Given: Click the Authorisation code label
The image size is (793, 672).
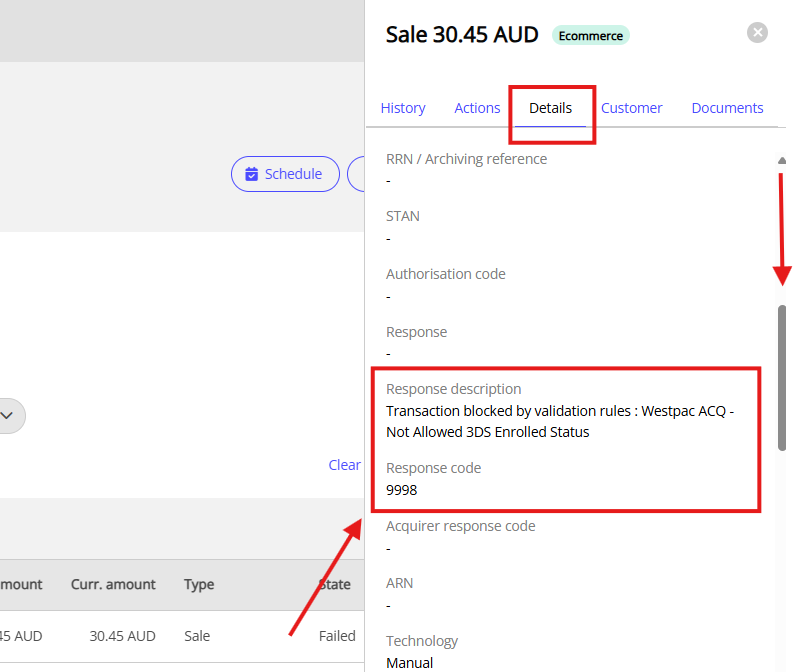Looking at the screenshot, I should [x=446, y=274].
